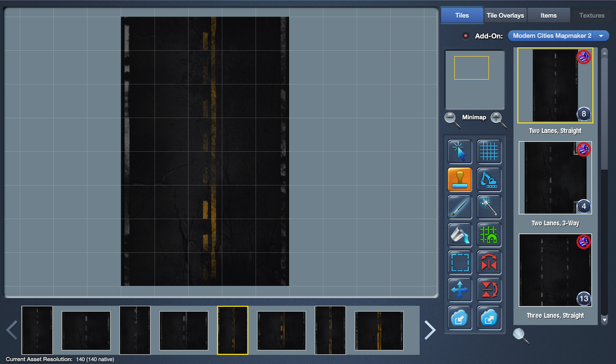Open the Textures tab
Screen dimensions: 616x364
click(x=592, y=15)
